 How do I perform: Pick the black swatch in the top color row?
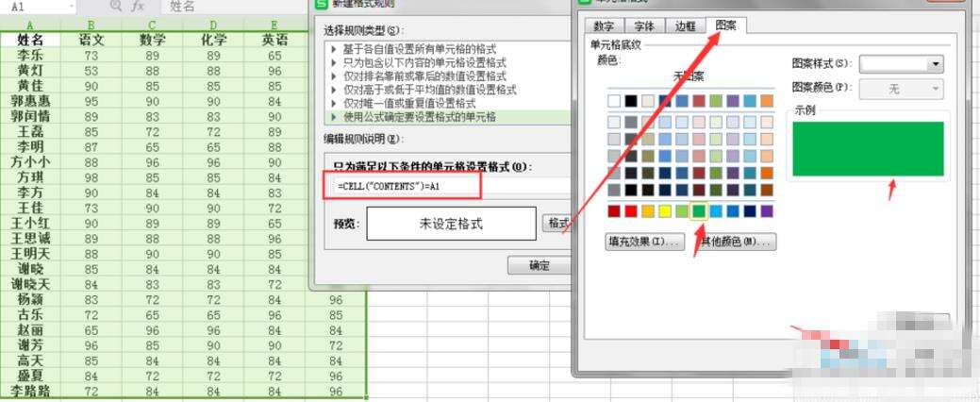tap(631, 101)
